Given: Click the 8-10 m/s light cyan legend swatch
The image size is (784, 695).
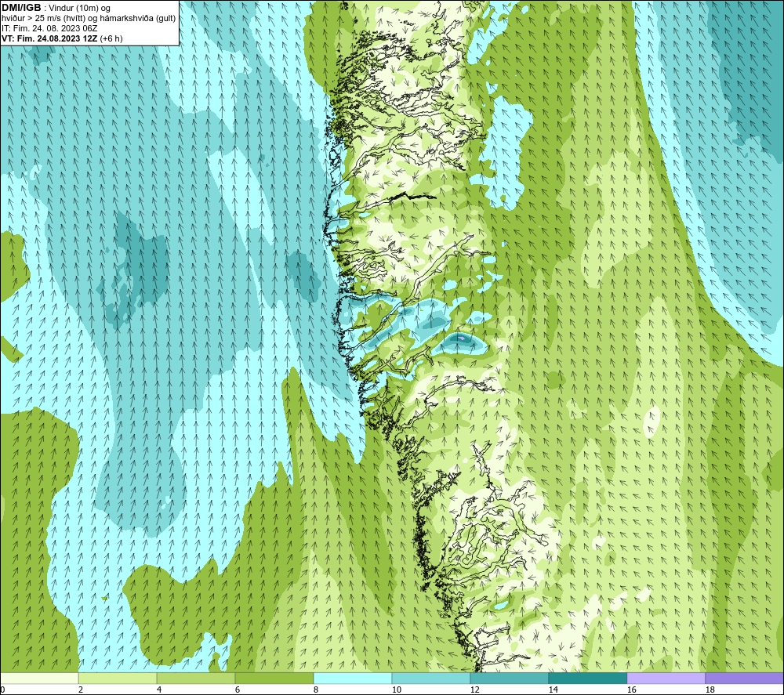Looking at the screenshot, I should click(x=353, y=678).
